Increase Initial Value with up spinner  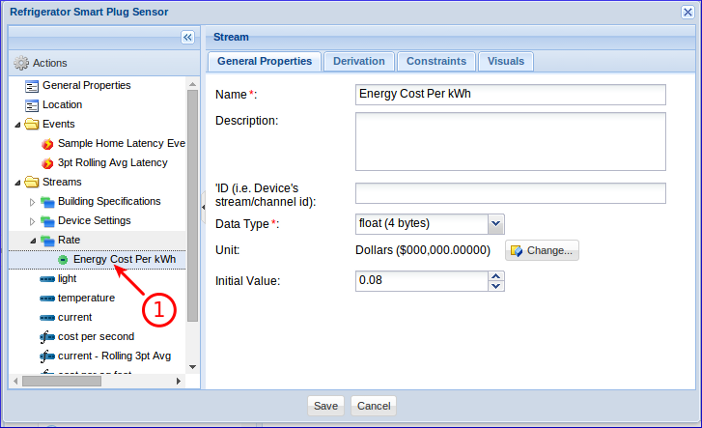coord(496,277)
